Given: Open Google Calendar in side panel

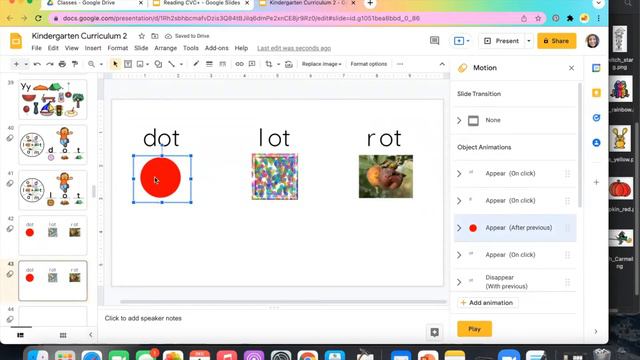Looking at the screenshot, I should click(x=596, y=68).
